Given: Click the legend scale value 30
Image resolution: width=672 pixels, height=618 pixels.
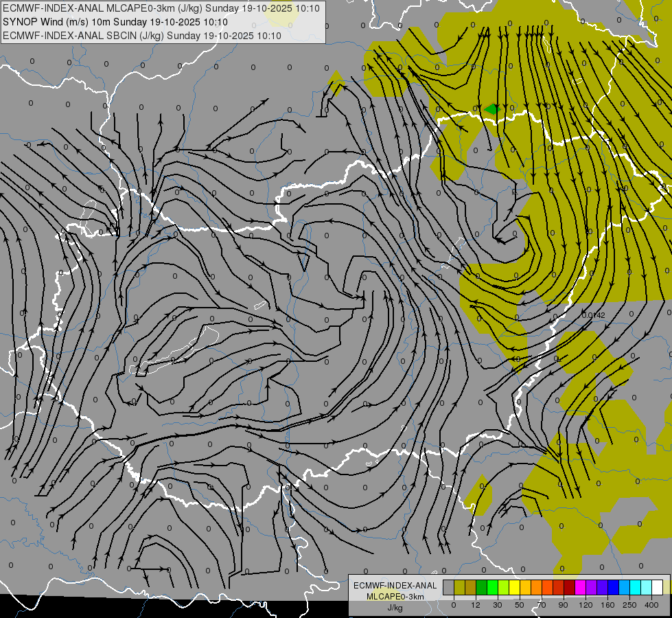Looking at the screenshot, I should coord(498,605).
